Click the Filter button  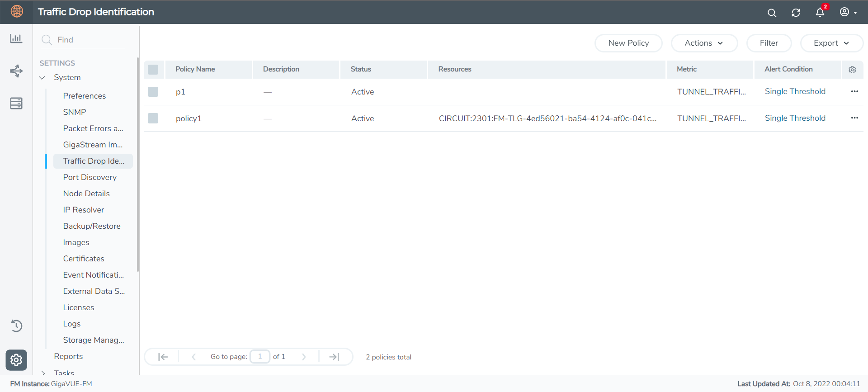pos(769,43)
